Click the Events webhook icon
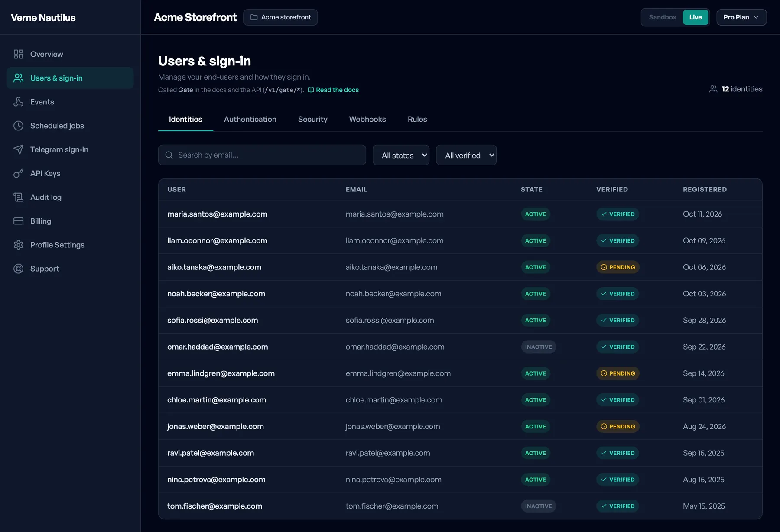780x532 pixels. coord(18,102)
